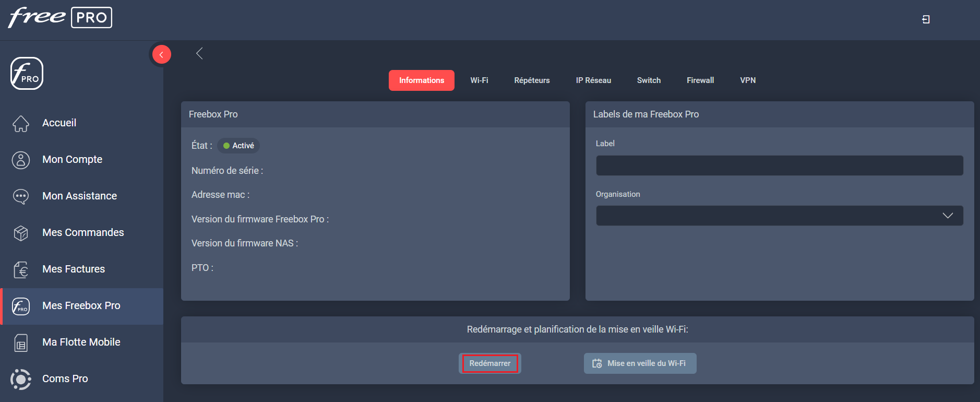Screen dimensions: 980x402
Task: Click the 'Numéro de série :' label
Action: coord(227,171)
